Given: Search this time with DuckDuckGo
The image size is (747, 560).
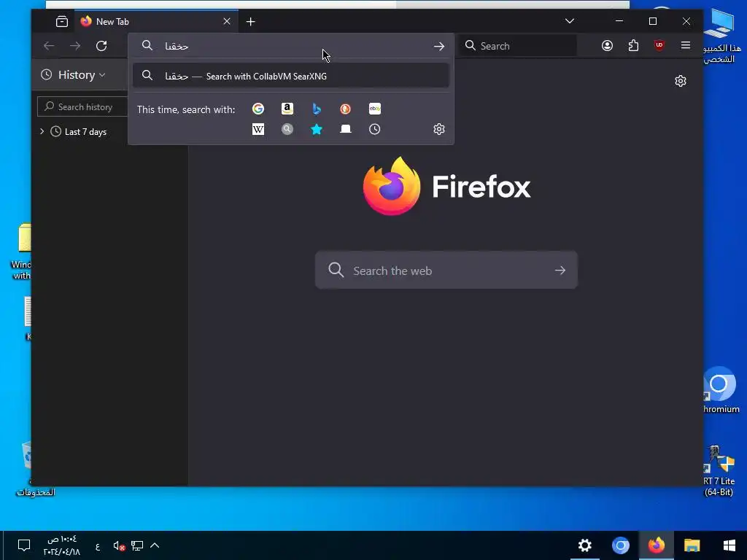Looking at the screenshot, I should pos(345,109).
